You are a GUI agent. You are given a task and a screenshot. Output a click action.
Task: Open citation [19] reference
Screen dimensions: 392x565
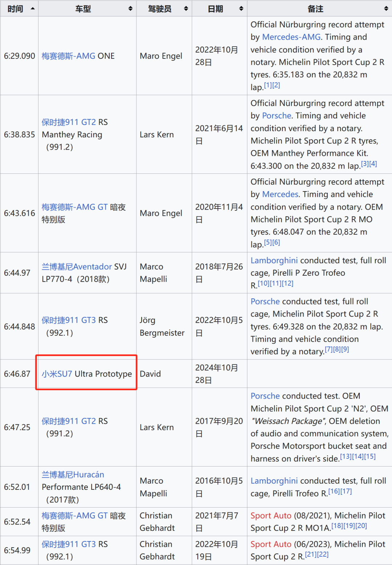(x=349, y=526)
